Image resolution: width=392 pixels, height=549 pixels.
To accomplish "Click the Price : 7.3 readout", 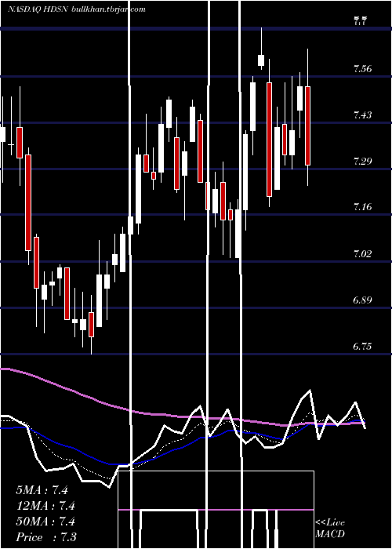I will (x=46, y=537).
